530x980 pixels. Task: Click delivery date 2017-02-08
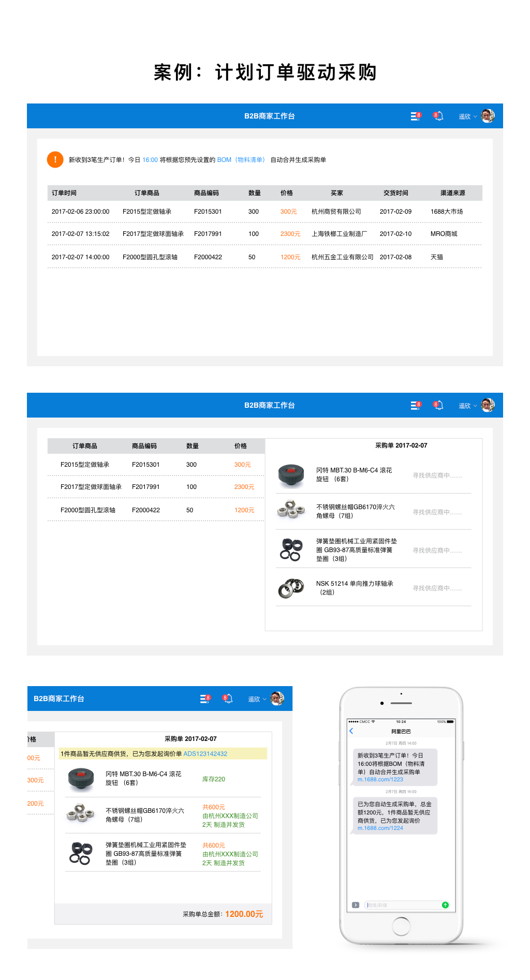[395, 257]
